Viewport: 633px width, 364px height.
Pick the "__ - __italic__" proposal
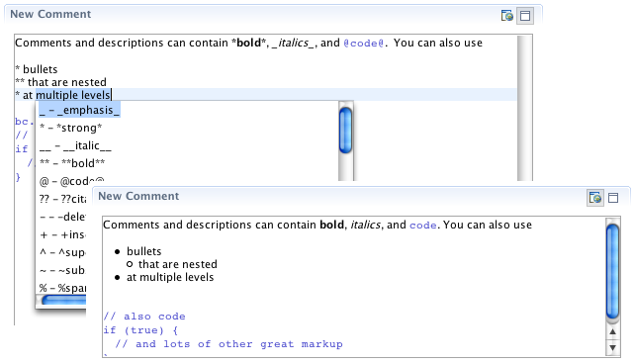click(75, 145)
